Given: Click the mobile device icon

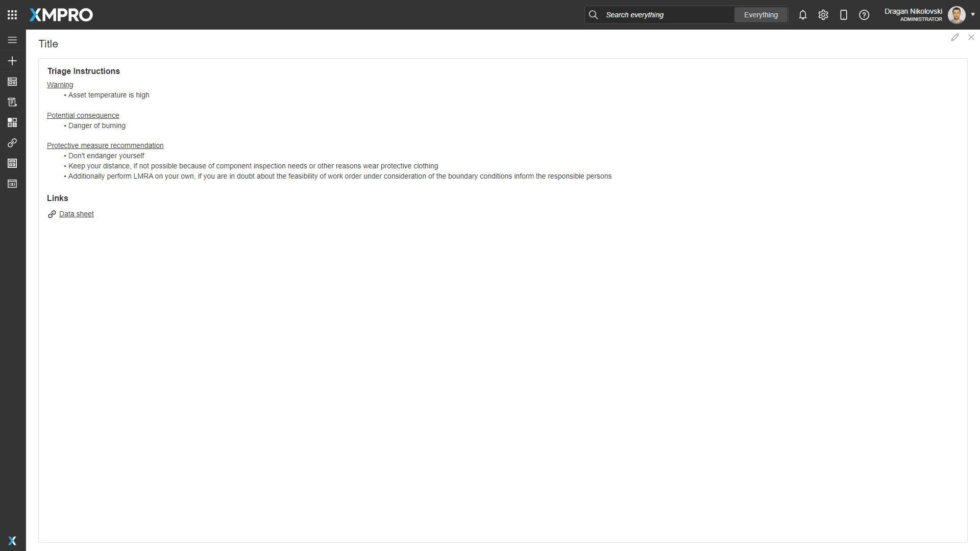Looking at the screenshot, I should click(844, 15).
